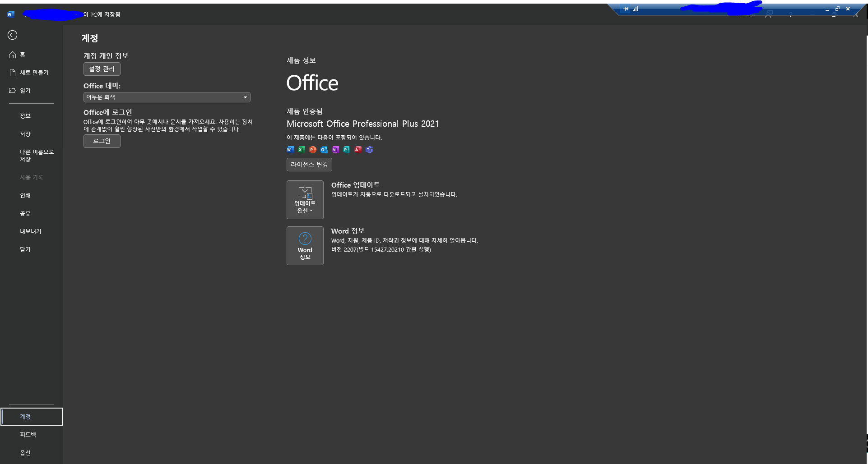
Task: Minimize the remote session from connection bar
Action: (x=827, y=9)
